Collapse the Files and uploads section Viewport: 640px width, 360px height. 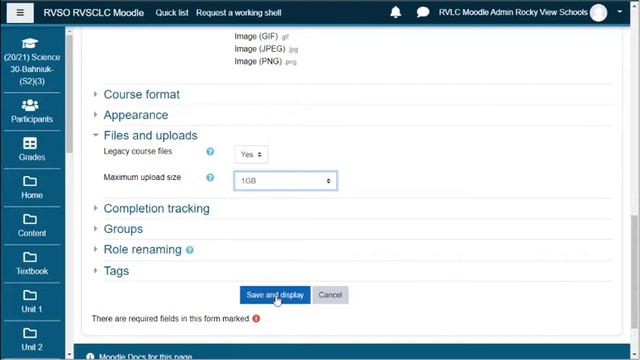pos(150,135)
